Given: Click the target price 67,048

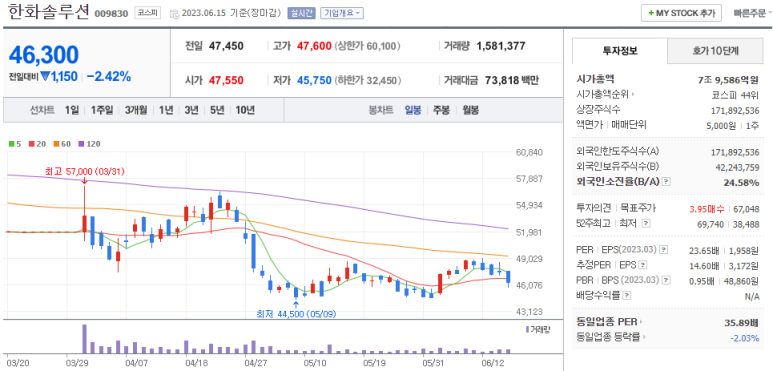Looking at the screenshot, I should point(746,209).
